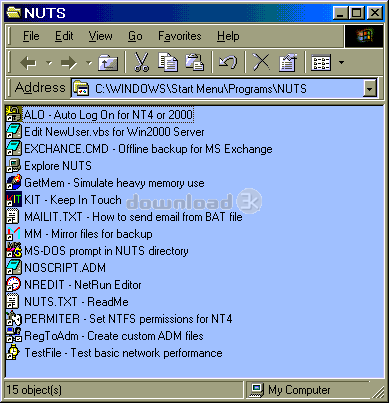This screenshot has width=389, height=403.
Task: Open Properties from the toolbar
Action: coord(288,62)
